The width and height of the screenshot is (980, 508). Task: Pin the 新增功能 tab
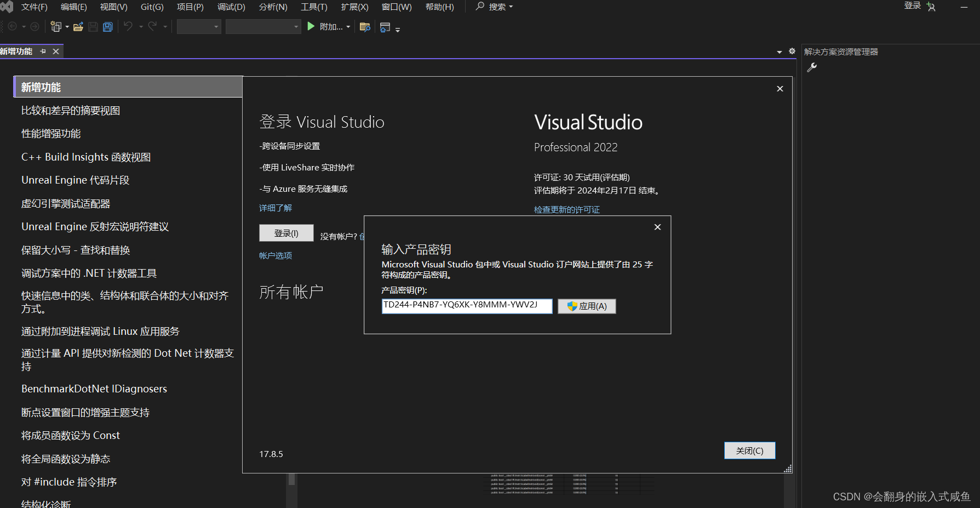pyautogui.click(x=43, y=51)
